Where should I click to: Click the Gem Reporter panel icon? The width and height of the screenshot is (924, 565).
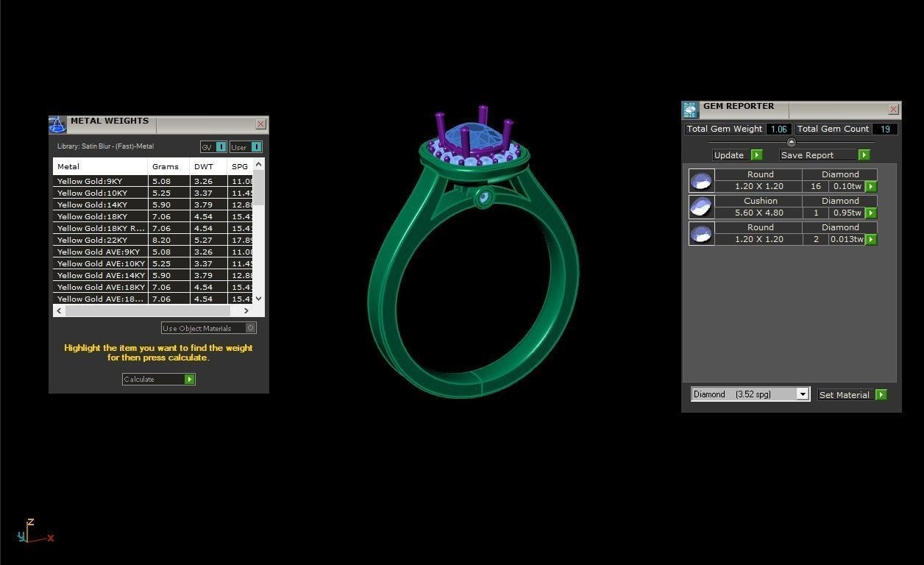tap(690, 110)
